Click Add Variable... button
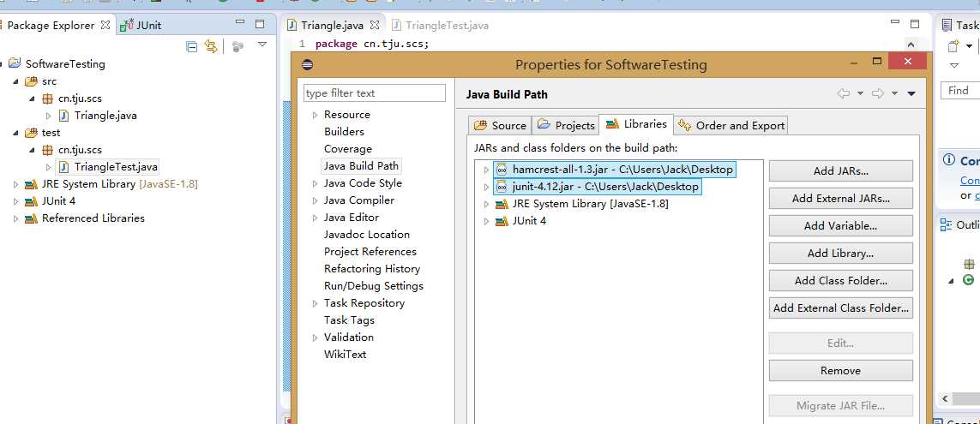The width and height of the screenshot is (980, 424). tap(840, 226)
